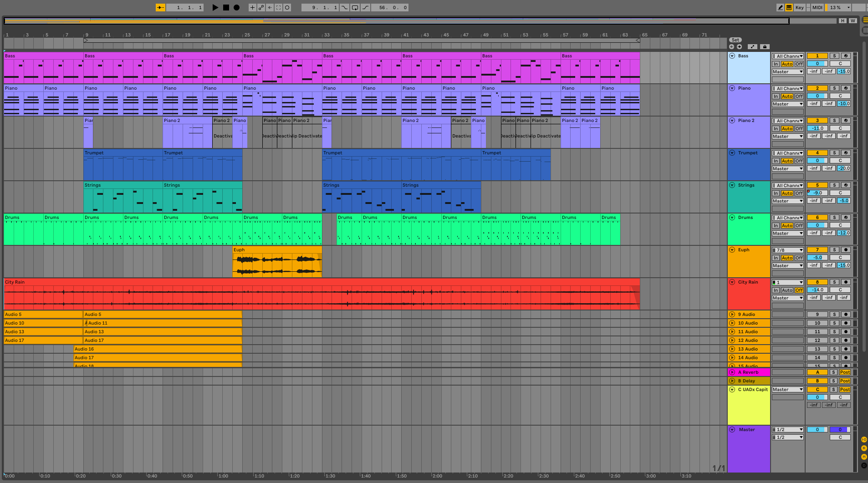The width and height of the screenshot is (868, 483).
Task: Toggle MIDI Arrangement Overdub plus button
Action: pyautogui.click(x=252, y=7)
